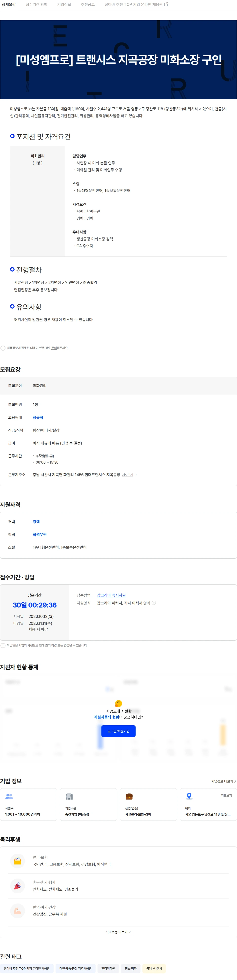237x980 pixels.
Task: Open 지도보기 next to the work address
Action: click(127, 475)
